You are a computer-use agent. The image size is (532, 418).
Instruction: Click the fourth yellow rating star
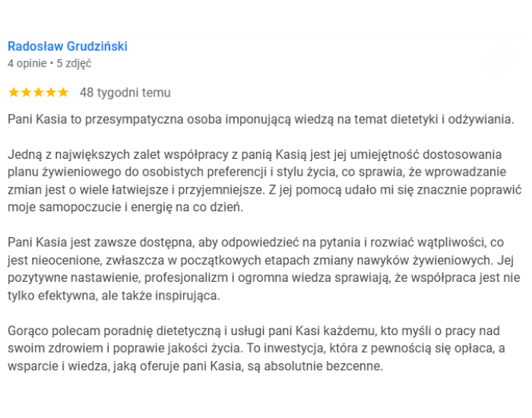[51, 92]
